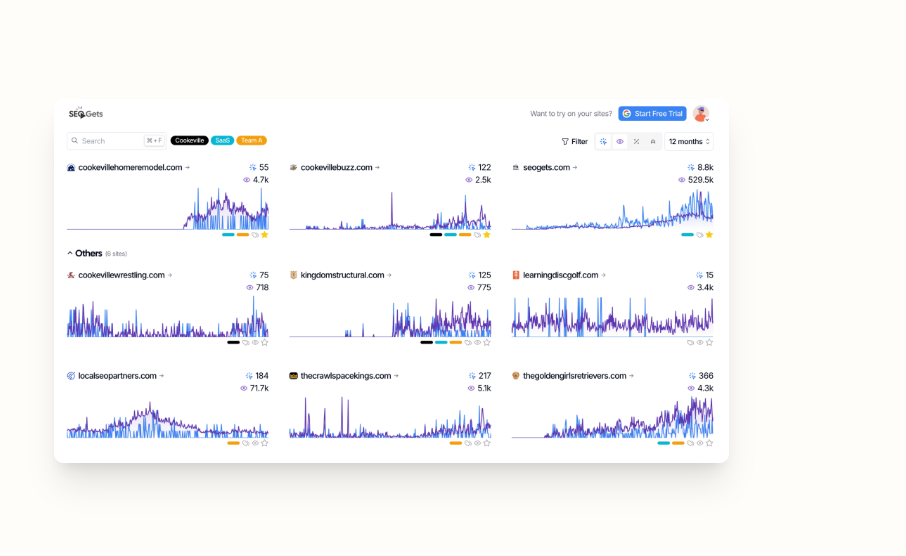Click tag icon on localseopartners.com card

point(246,443)
